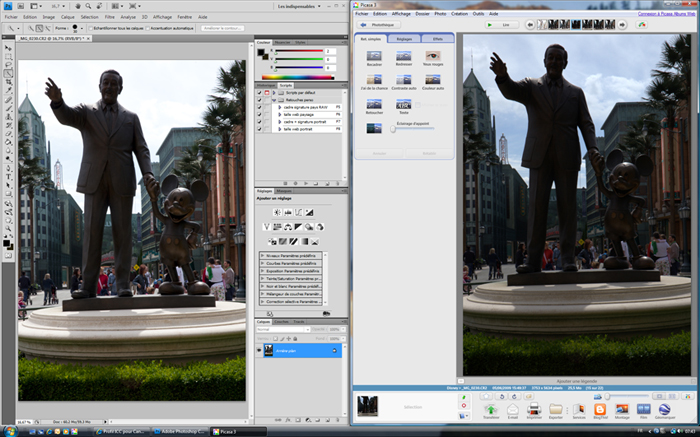This screenshot has width=700, height=437.
Task: Open Photoshop Filtre menu
Action: 109,17
